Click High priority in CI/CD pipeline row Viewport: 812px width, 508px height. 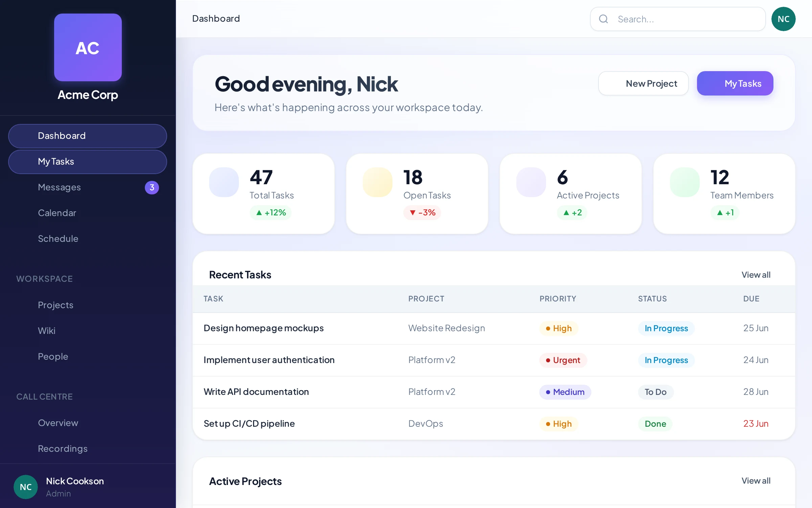559,424
